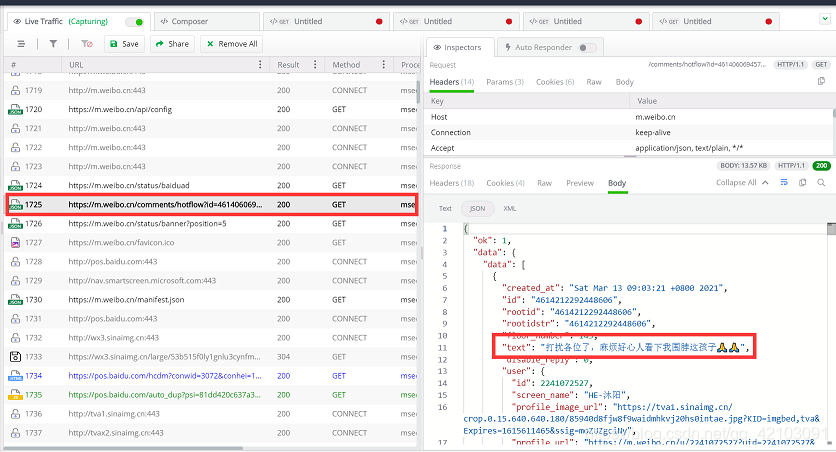Image resolution: width=836 pixels, height=452 pixels.
Task: Select request Params (3) tab
Action: point(505,82)
